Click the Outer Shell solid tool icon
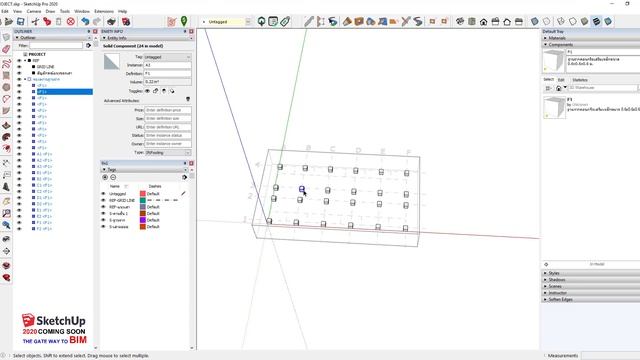The image size is (640, 360). (x=347, y=22)
